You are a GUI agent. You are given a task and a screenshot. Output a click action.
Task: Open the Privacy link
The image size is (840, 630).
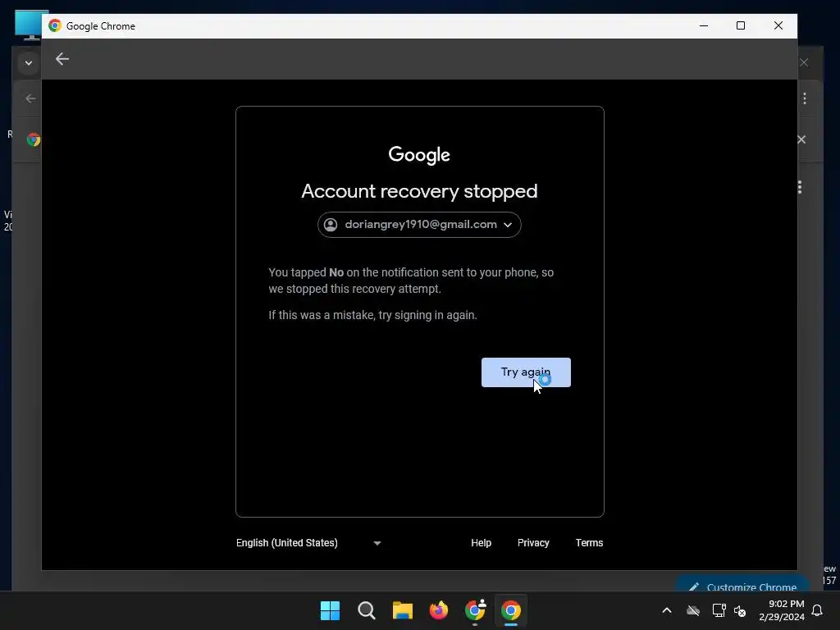coord(533,543)
